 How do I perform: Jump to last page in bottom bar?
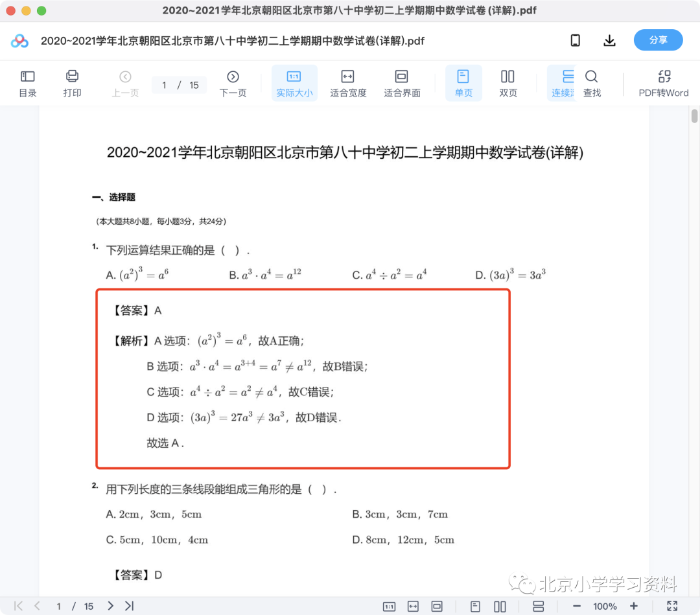[130, 606]
